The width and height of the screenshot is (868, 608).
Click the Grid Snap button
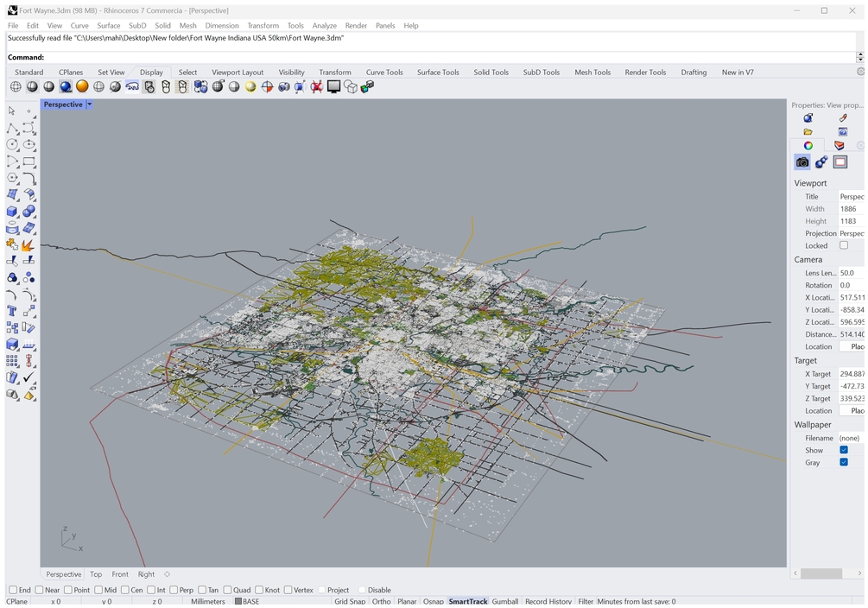coord(350,601)
